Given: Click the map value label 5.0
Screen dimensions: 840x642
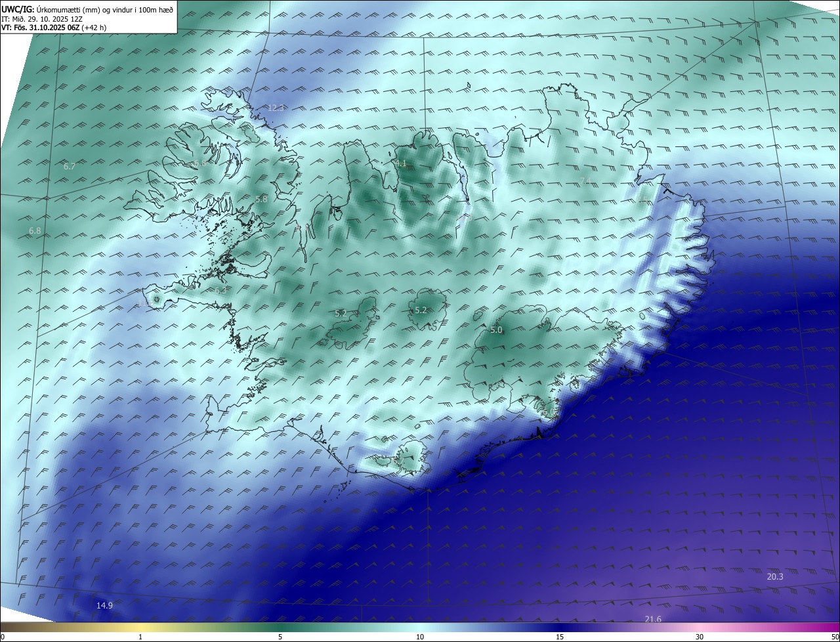Looking at the screenshot, I should (496, 330).
